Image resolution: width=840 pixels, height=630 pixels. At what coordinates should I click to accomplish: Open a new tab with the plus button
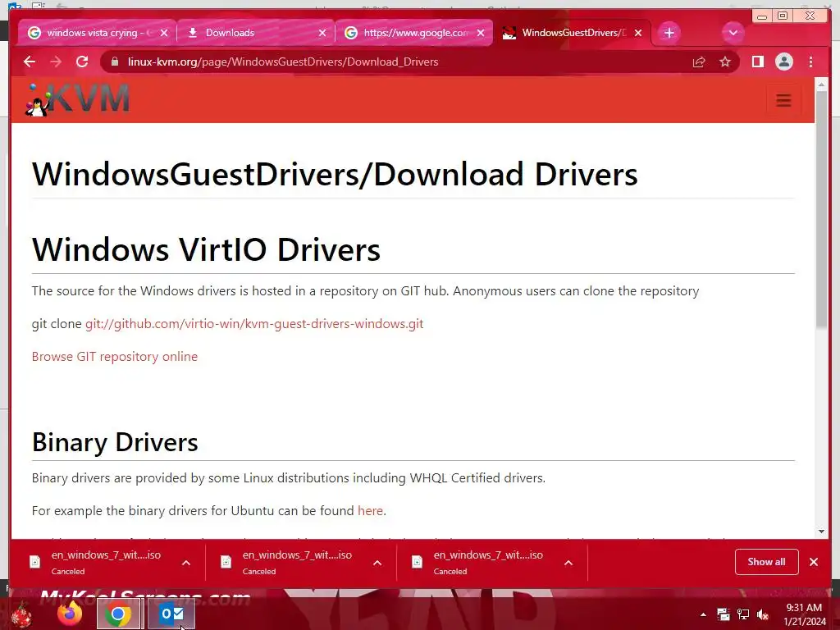(x=669, y=33)
